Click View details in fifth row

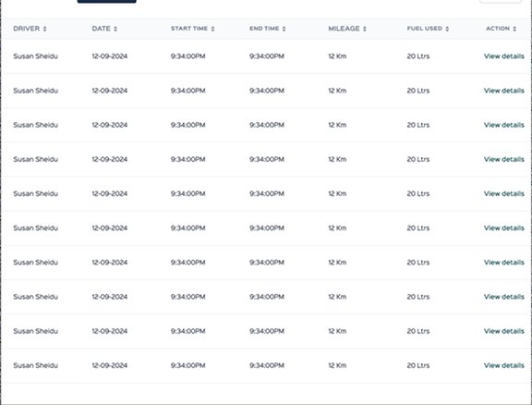504,193
